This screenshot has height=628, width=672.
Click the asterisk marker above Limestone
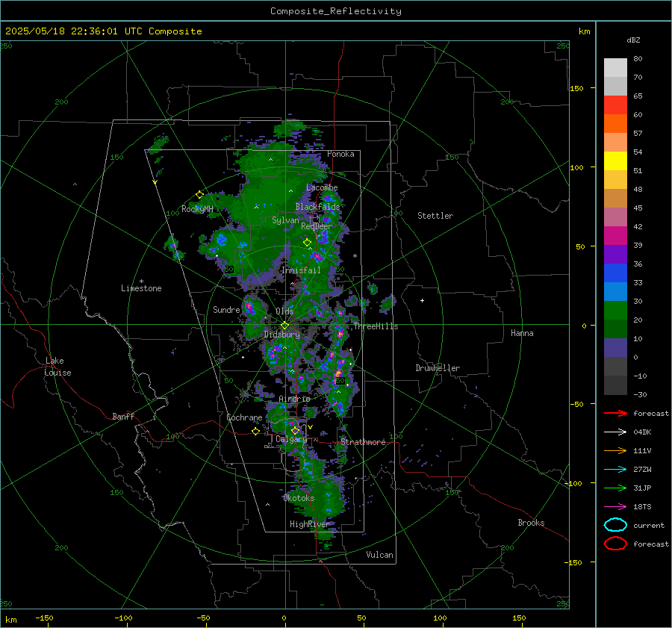click(141, 282)
